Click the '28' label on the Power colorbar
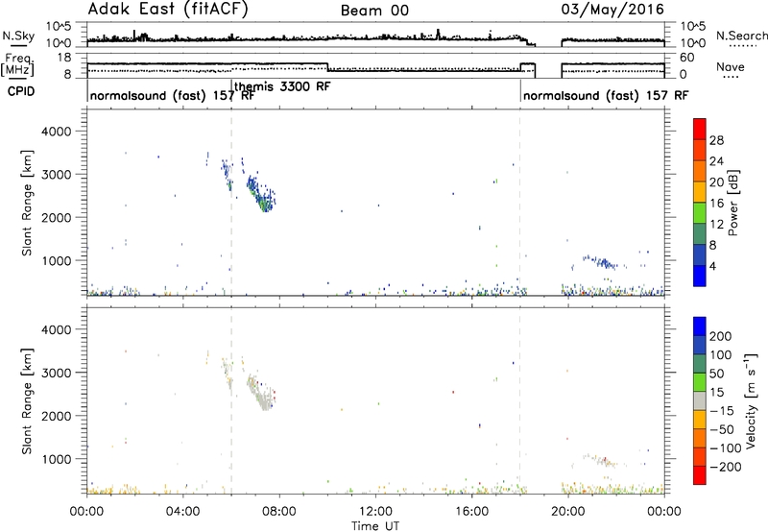 point(716,140)
